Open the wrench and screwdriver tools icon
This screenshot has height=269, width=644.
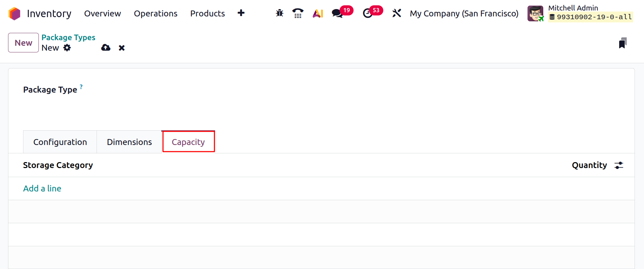pos(396,13)
